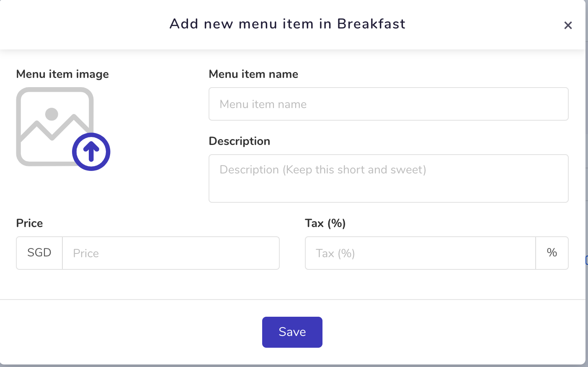Close the Add new menu item dialog
This screenshot has height=367, width=588.
[x=568, y=26]
